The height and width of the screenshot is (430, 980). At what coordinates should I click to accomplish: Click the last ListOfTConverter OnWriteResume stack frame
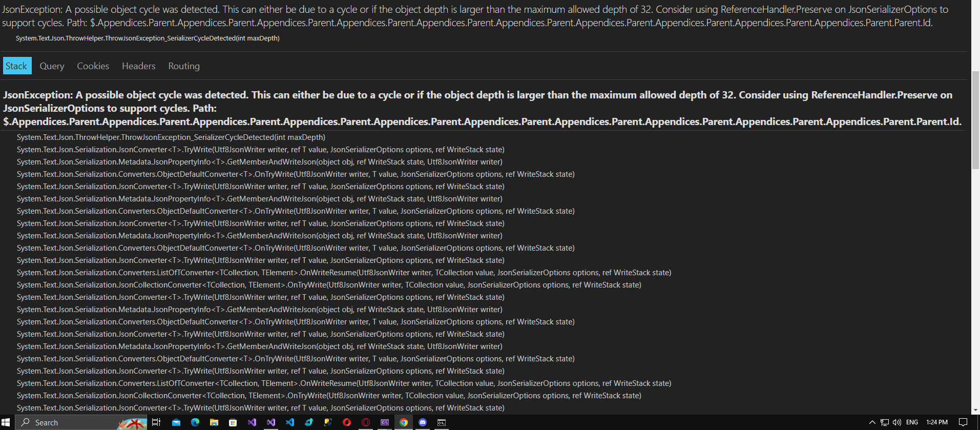tap(344, 383)
